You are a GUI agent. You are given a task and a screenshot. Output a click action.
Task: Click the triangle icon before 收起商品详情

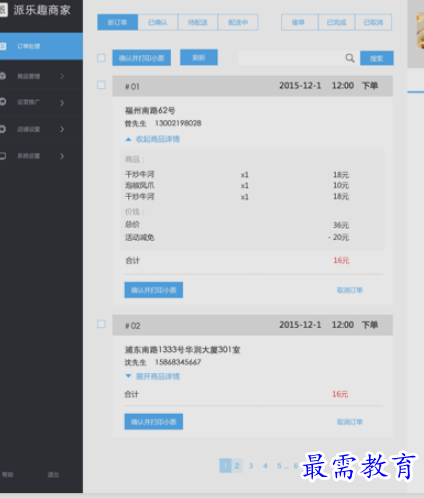pos(128,139)
